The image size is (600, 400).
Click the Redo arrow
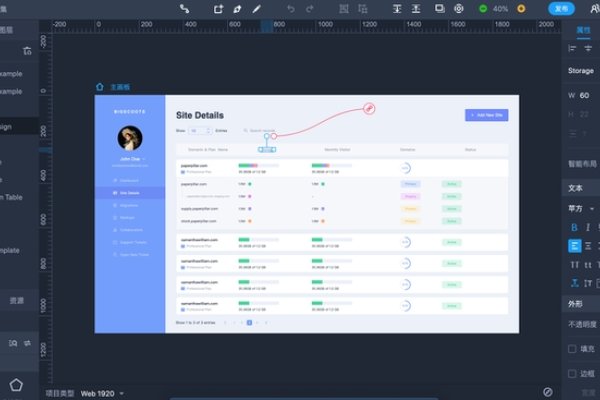tap(311, 8)
